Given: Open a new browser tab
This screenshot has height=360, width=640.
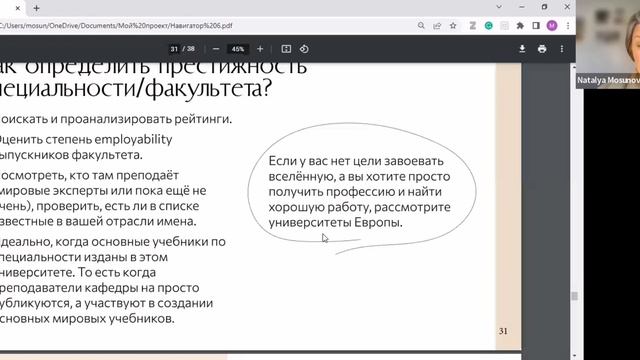Looking at the screenshot, I should [x=36, y=8].
